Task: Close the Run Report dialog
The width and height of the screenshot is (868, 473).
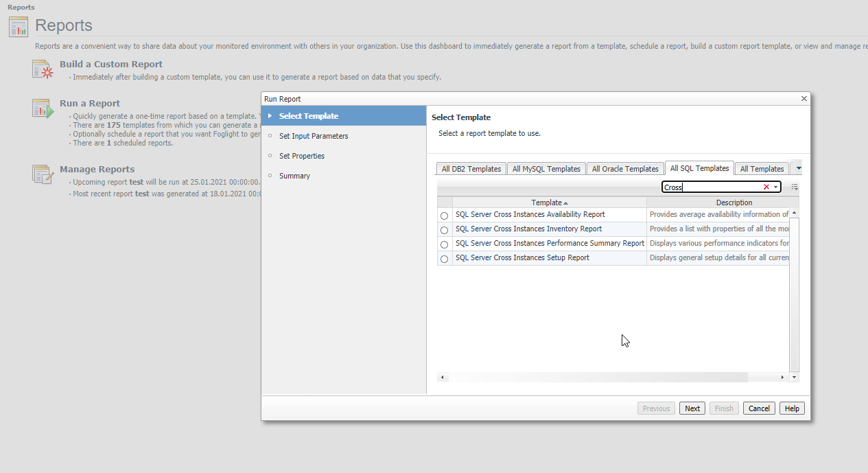Action: pyautogui.click(x=804, y=99)
